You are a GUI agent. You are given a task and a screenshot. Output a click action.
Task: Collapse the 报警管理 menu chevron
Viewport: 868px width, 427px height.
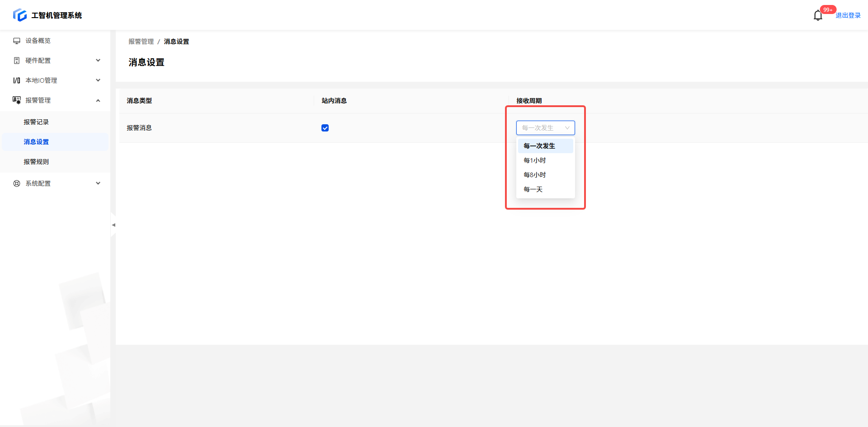98,100
